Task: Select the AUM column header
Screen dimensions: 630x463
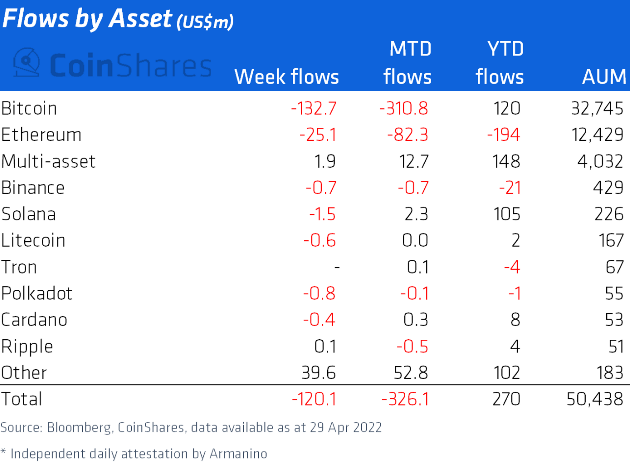Action: point(604,76)
